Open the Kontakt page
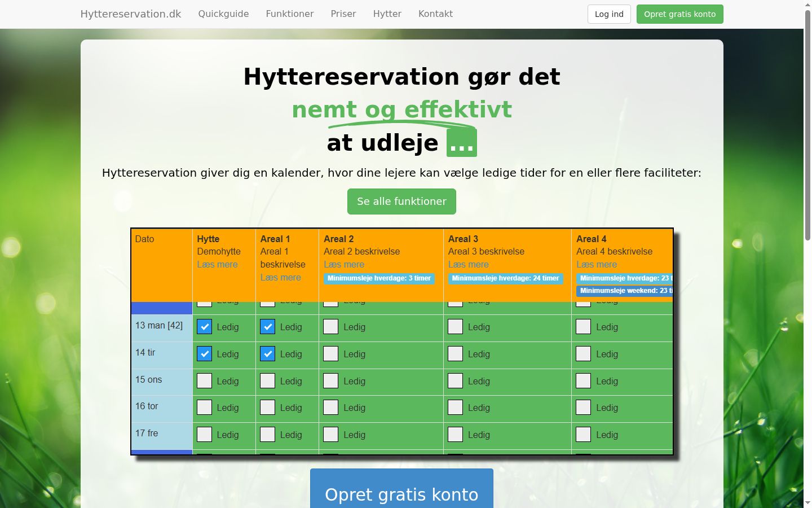This screenshot has height=508, width=812. click(435, 14)
